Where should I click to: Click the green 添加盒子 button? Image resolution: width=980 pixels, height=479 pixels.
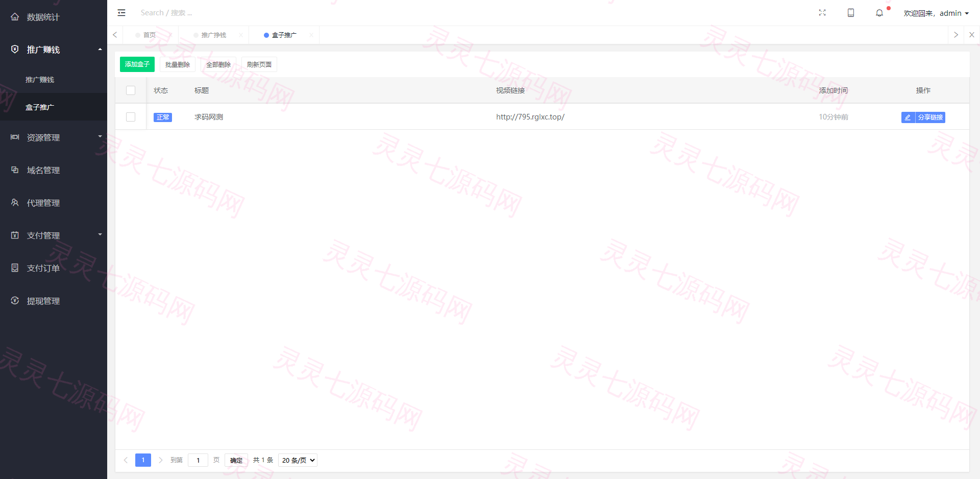tap(137, 64)
